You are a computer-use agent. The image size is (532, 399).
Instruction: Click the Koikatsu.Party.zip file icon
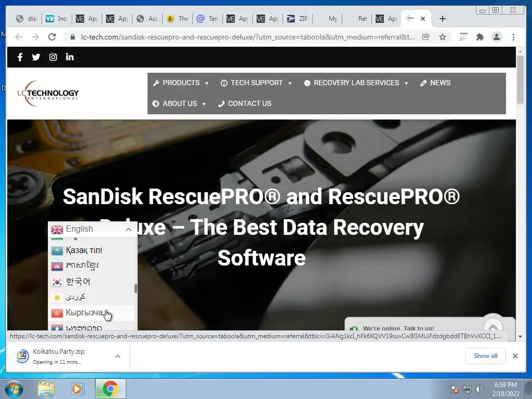pos(22,356)
